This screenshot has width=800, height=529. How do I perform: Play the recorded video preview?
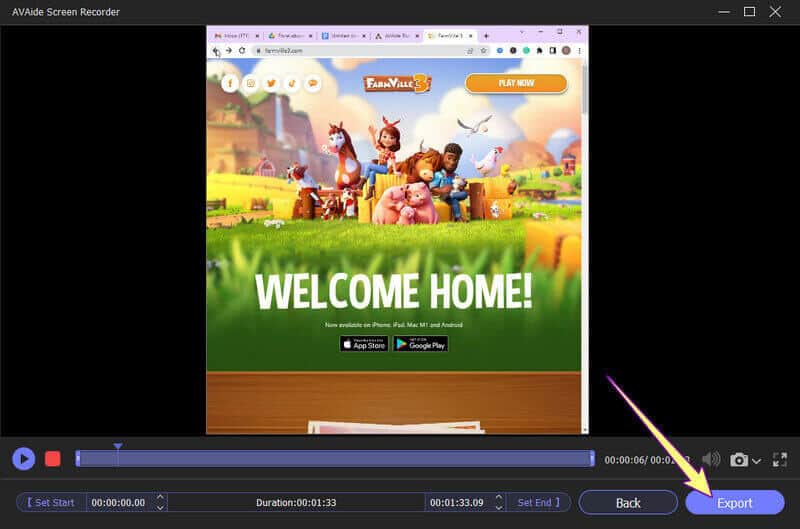[23, 459]
